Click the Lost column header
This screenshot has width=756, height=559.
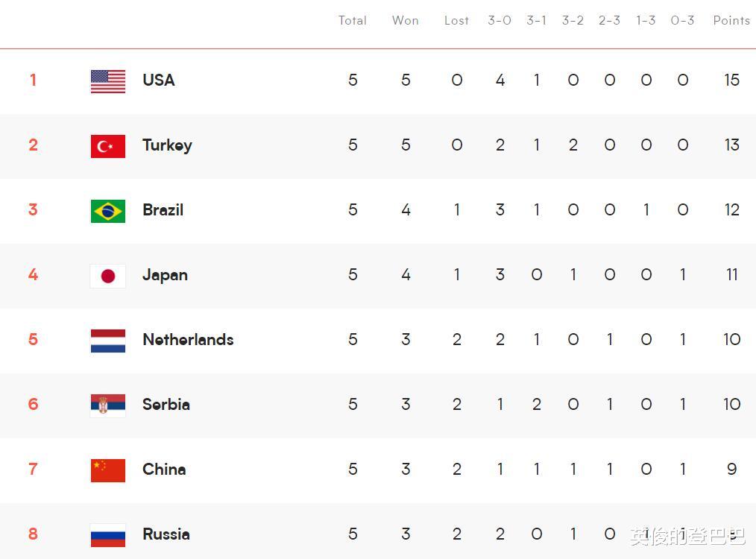pyautogui.click(x=456, y=21)
